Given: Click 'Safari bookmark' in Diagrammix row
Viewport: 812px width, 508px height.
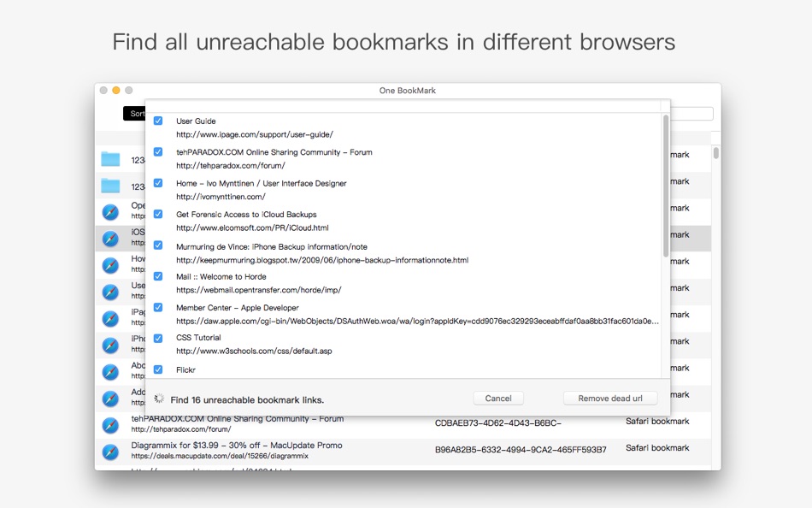Looking at the screenshot, I should 657,448.
